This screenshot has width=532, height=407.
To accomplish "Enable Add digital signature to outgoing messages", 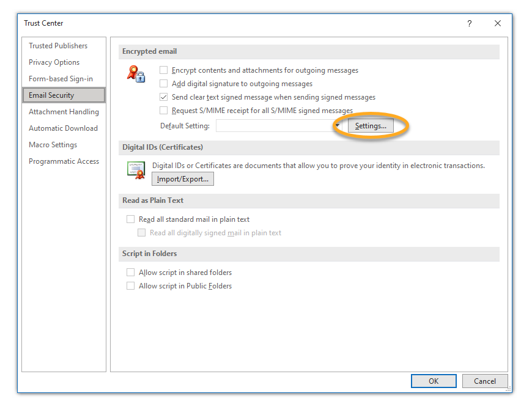I will click(163, 84).
